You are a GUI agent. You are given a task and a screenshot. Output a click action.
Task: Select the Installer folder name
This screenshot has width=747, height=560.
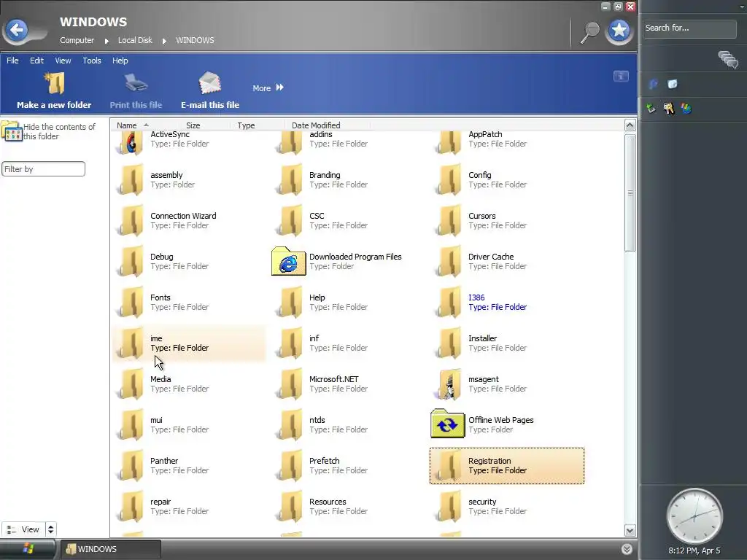click(x=483, y=338)
